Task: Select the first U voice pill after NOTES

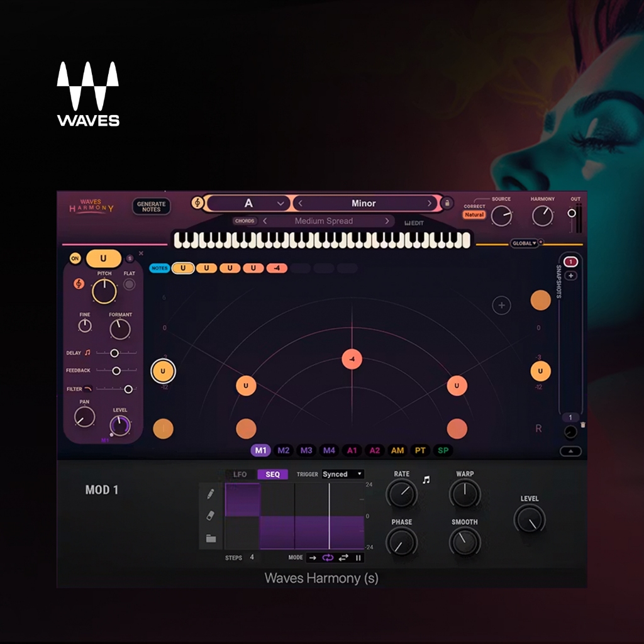Action: pos(183,268)
